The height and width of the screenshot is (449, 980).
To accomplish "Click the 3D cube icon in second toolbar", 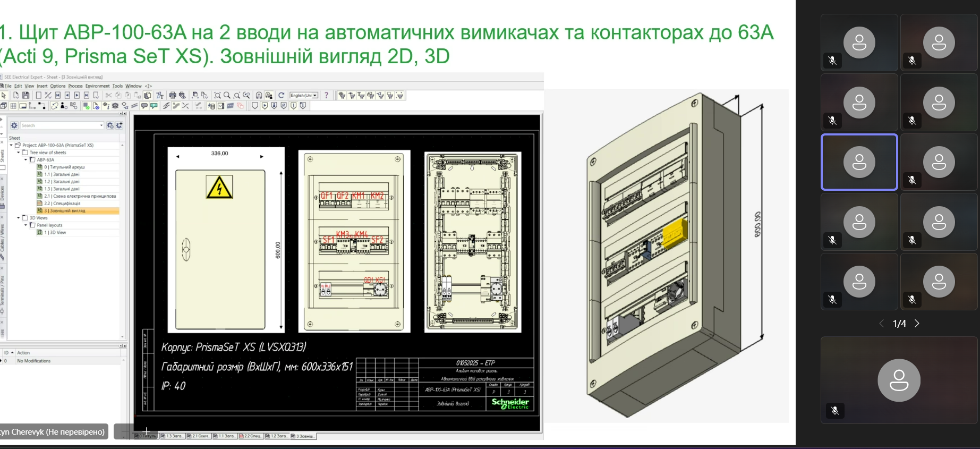I will (x=3, y=106).
